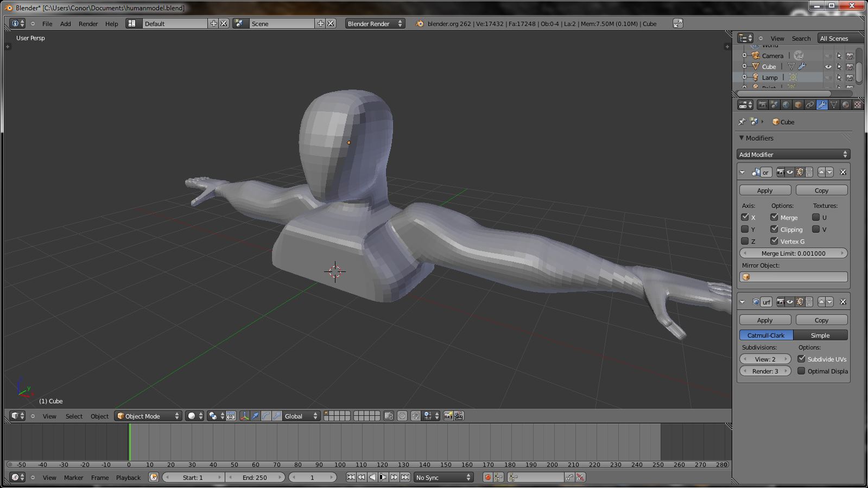
Task: Click the Merge Limit value slider
Action: pyautogui.click(x=793, y=253)
